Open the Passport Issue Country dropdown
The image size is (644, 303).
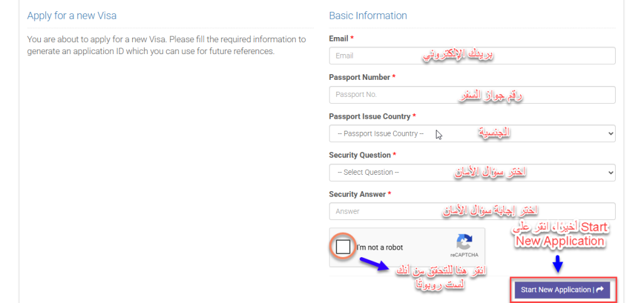(472, 133)
